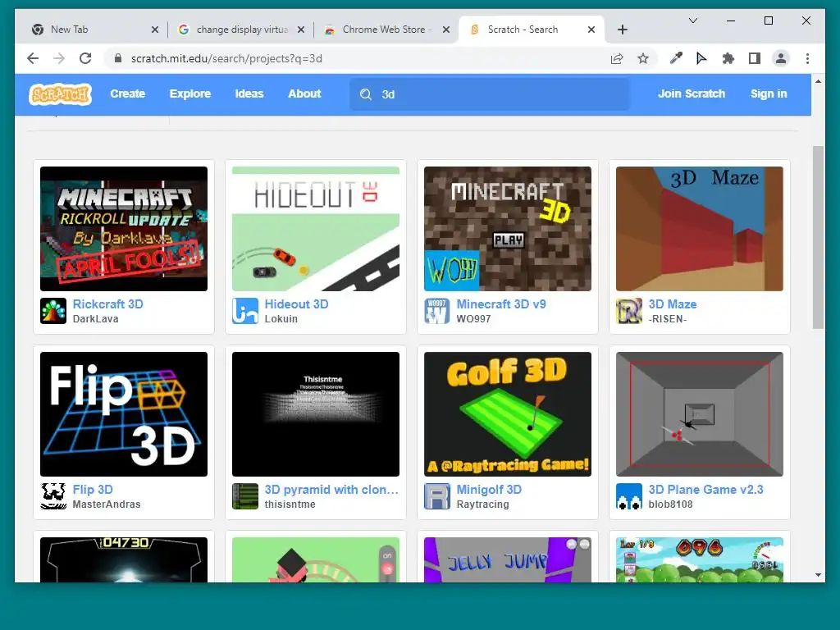The image size is (840, 630).
Task: Open the Minigolf 3D title link
Action: 489,490
